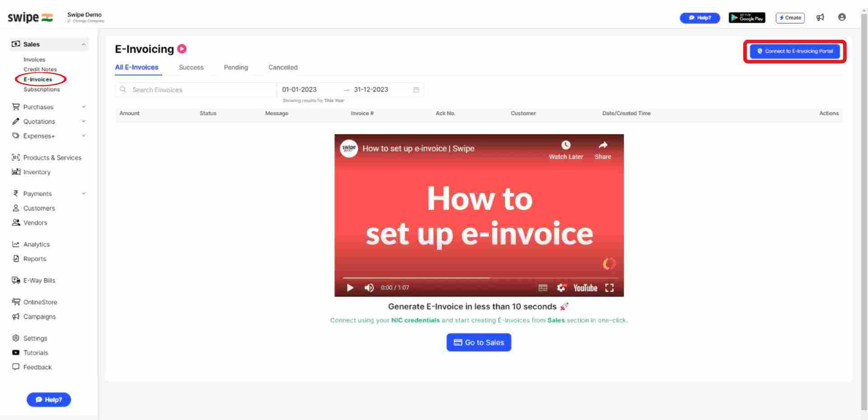This screenshot has width=868, height=420.
Task: Click Change Company under Swipe Demo
Action: 86,21
